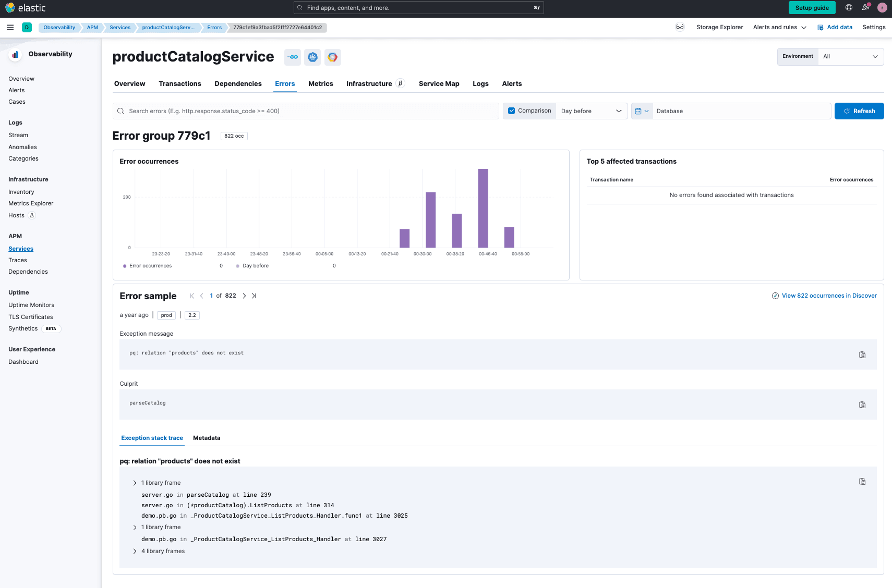This screenshot has width=892, height=588.
Task: Copy the exception message to clipboard
Action: (x=862, y=354)
